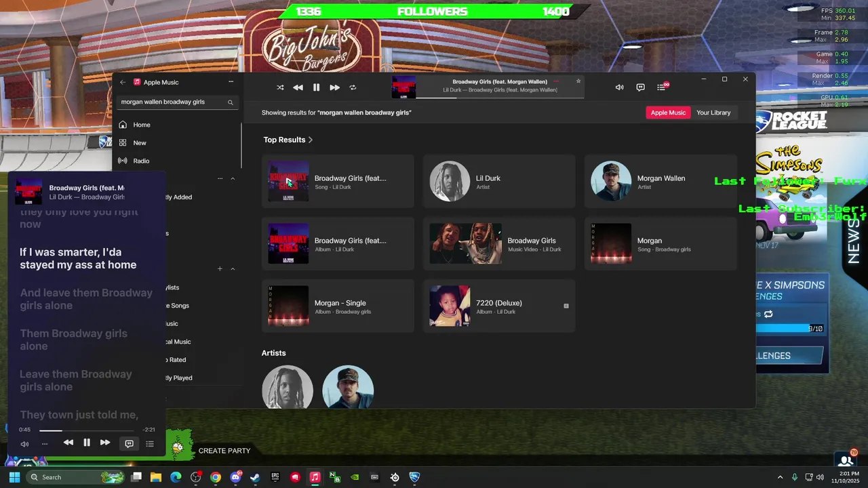
Task: Favorite the playing song with the star
Action: coord(578,81)
